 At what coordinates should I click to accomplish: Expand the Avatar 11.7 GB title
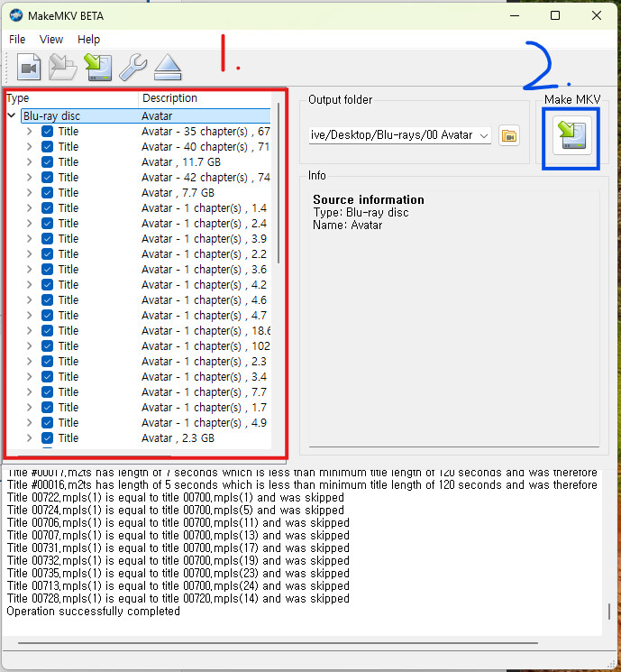pyautogui.click(x=29, y=162)
